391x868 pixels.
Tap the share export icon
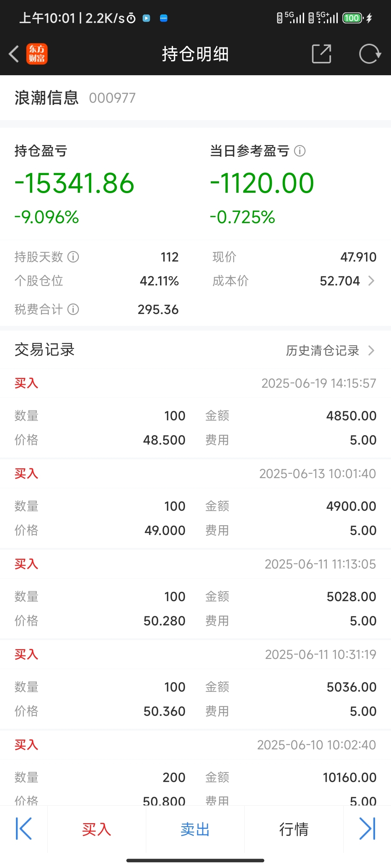click(x=321, y=54)
